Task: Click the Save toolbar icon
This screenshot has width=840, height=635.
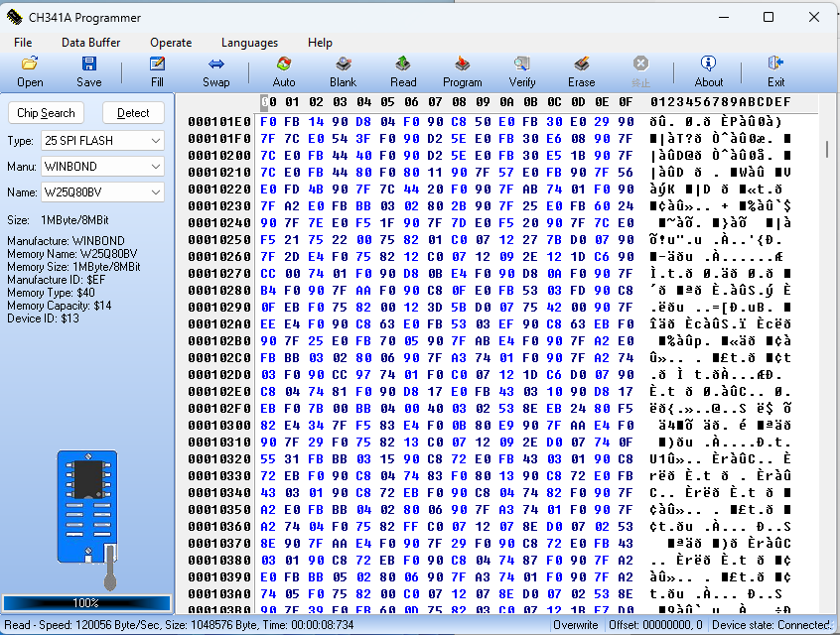Action: pos(89,70)
